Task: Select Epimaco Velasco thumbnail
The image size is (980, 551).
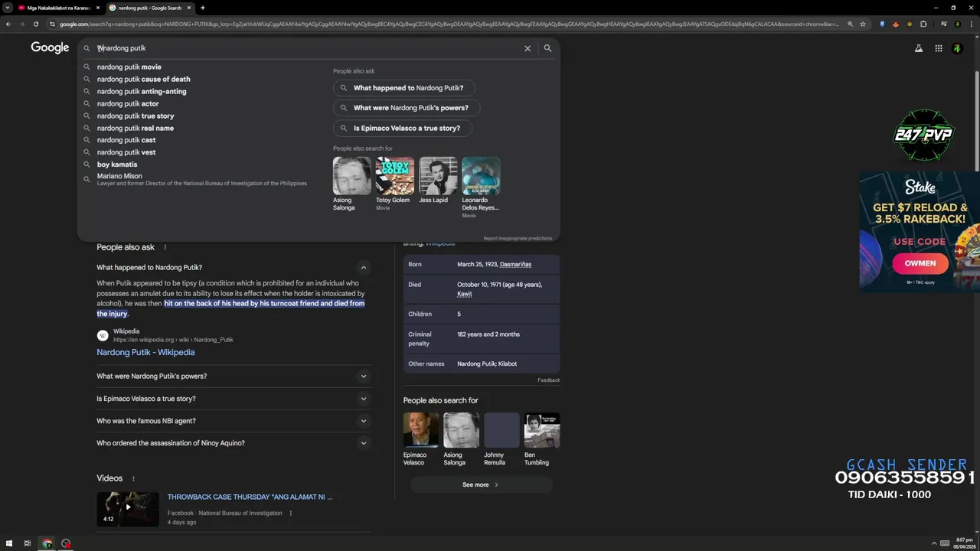Action: pos(421,430)
